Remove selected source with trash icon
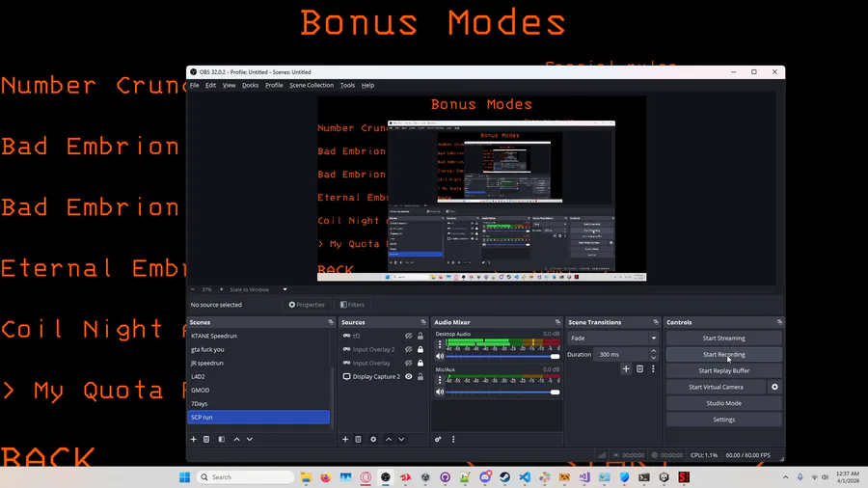The height and width of the screenshot is (488, 868). pyautogui.click(x=358, y=440)
